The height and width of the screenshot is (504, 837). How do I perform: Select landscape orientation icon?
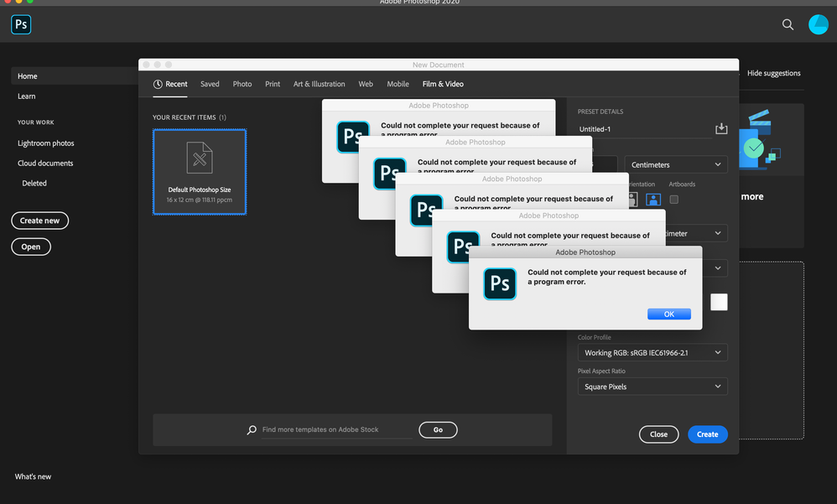653,200
